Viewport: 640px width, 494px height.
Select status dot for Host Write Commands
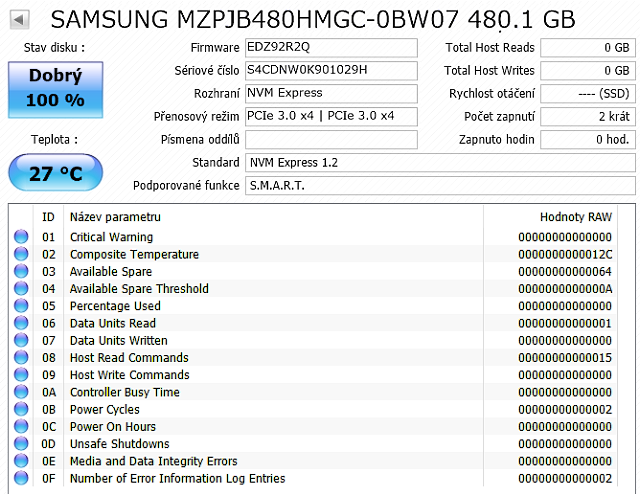pos(21,375)
